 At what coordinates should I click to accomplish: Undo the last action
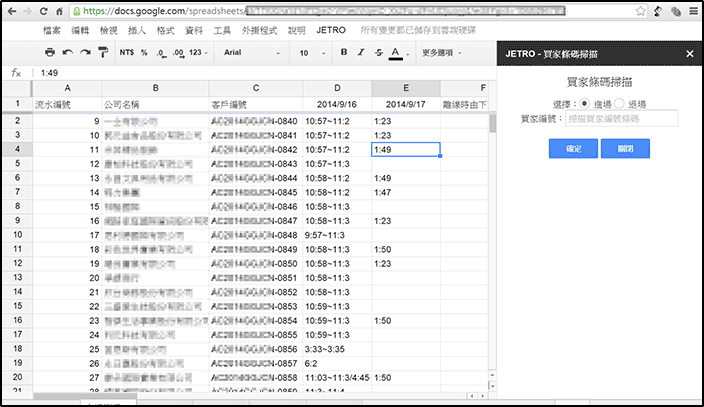tap(67, 52)
